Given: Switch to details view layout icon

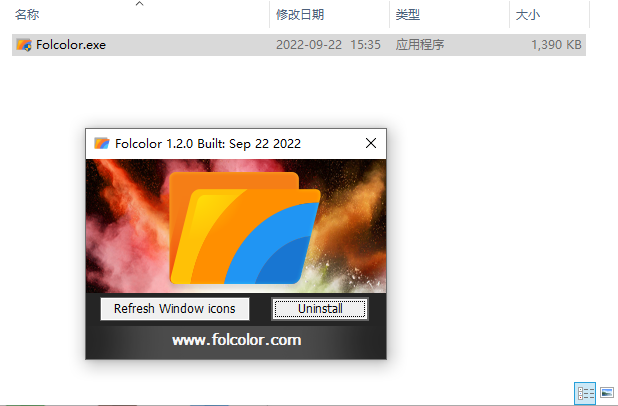Looking at the screenshot, I should (x=585, y=393).
